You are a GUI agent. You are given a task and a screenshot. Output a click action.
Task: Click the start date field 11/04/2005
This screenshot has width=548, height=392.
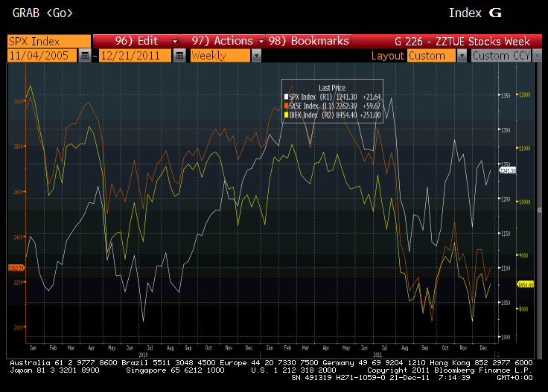click(x=42, y=56)
